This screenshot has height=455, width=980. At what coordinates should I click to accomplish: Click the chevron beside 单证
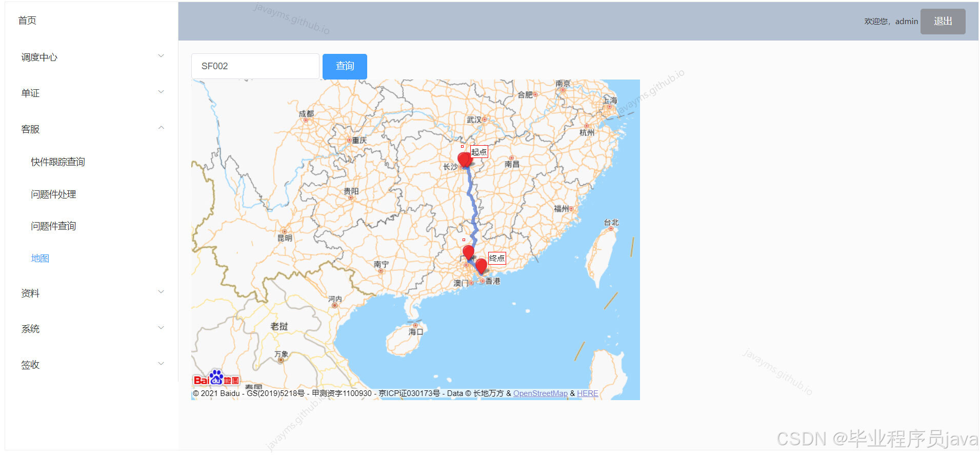point(161,92)
